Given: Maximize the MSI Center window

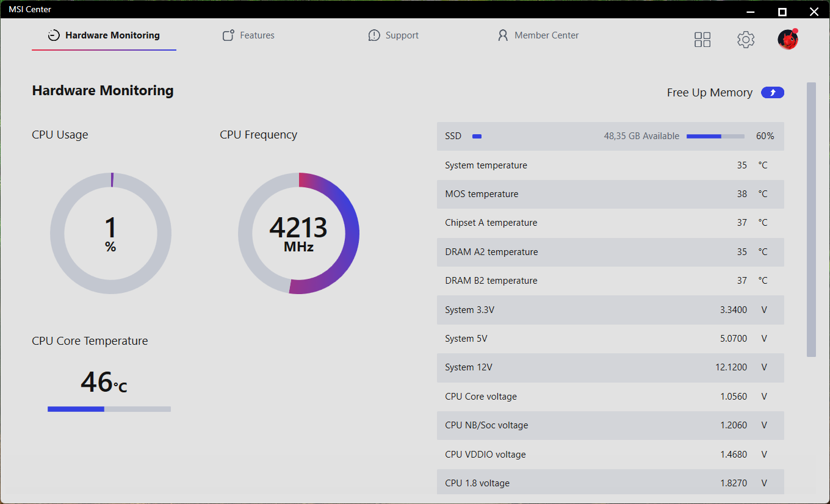Looking at the screenshot, I should tap(782, 11).
